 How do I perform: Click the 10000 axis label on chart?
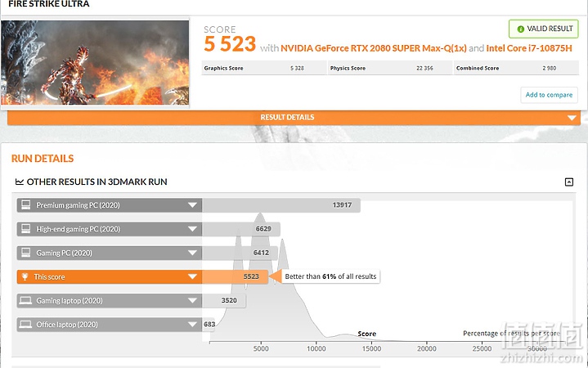(316, 349)
